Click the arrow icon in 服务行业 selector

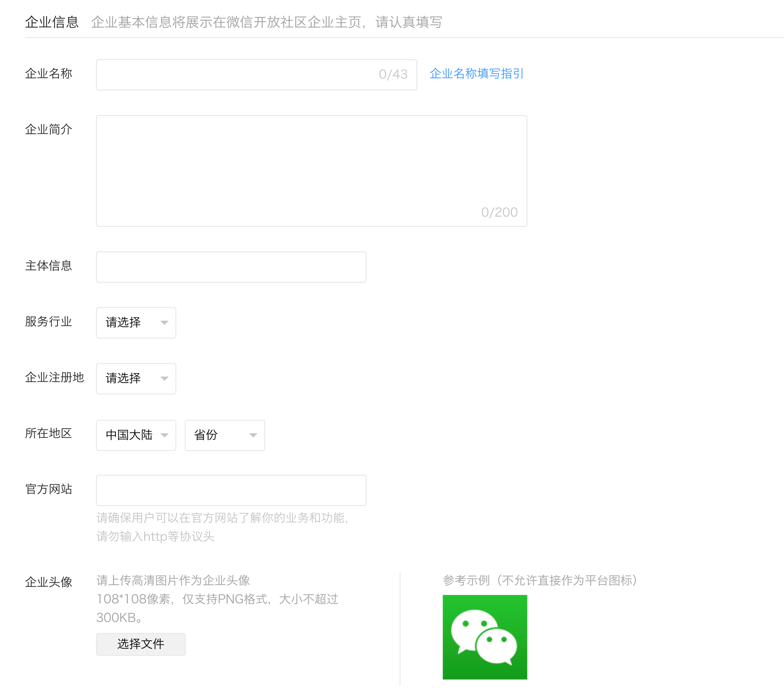(164, 323)
